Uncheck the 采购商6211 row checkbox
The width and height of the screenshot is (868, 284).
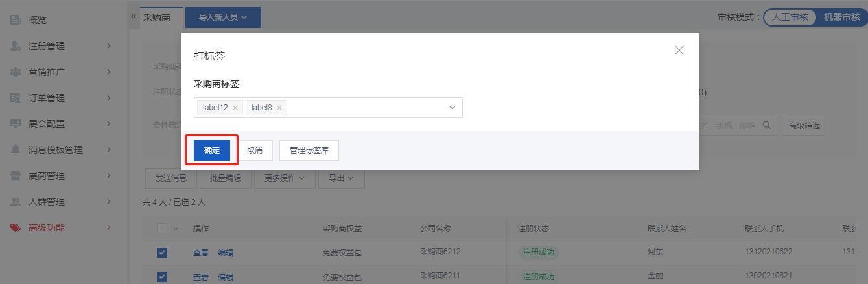click(162, 277)
